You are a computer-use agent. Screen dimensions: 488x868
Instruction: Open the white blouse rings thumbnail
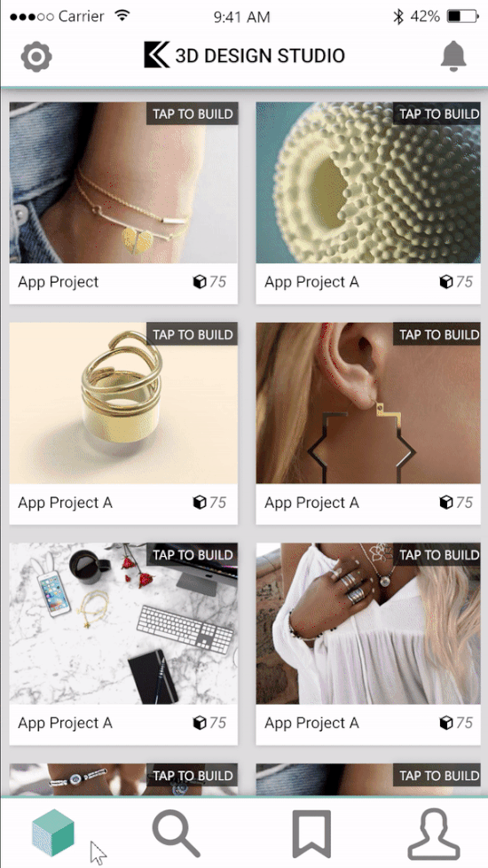coord(368,624)
